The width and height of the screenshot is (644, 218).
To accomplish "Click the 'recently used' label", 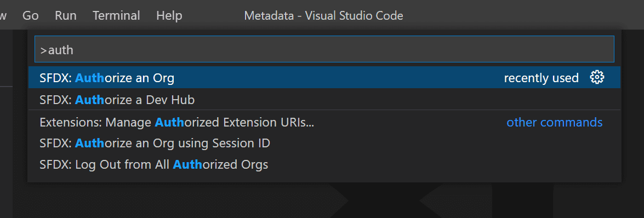I will [x=541, y=78].
